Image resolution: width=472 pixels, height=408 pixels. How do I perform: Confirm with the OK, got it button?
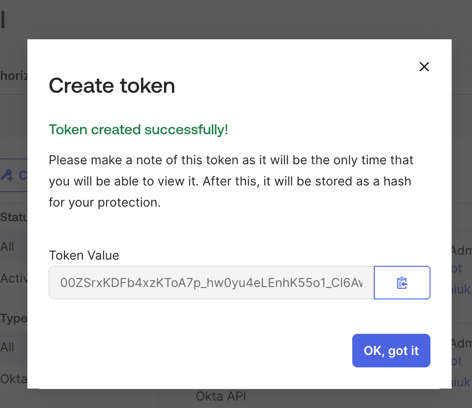click(x=391, y=351)
